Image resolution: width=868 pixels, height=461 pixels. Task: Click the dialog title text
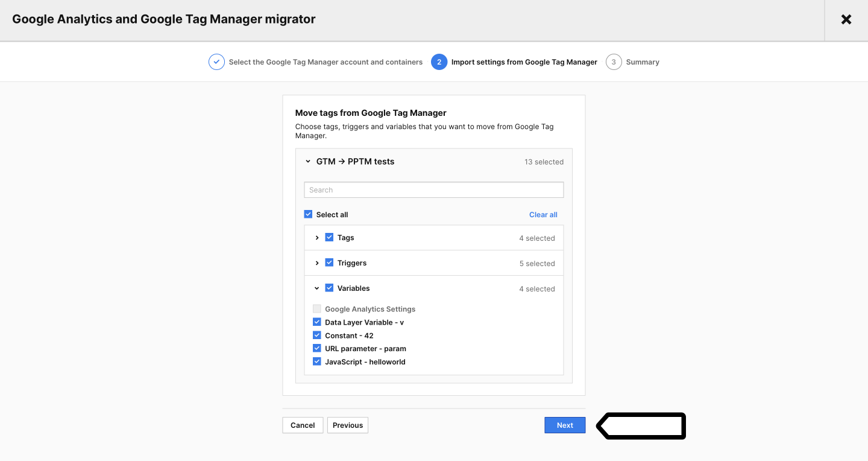[x=164, y=19]
